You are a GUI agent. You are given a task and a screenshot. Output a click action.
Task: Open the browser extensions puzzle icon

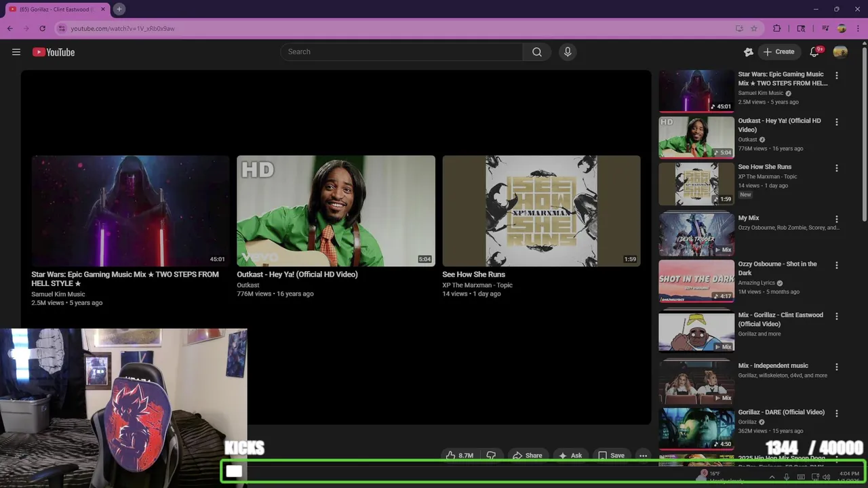point(777,28)
